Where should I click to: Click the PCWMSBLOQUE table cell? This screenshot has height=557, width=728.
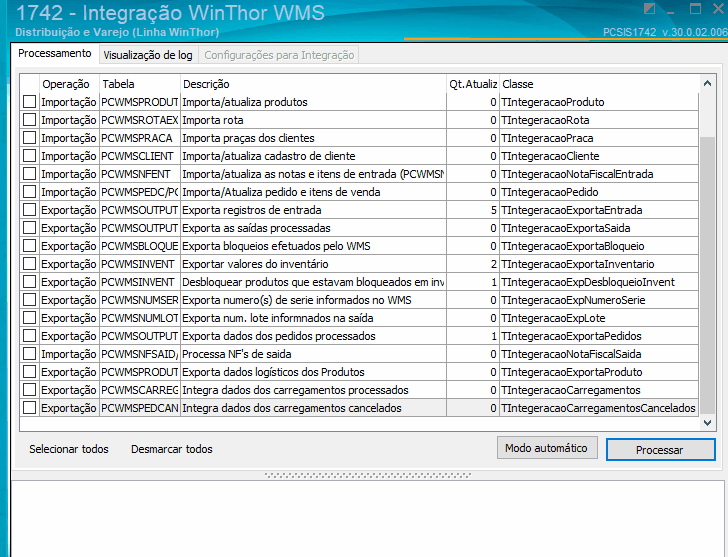140,246
